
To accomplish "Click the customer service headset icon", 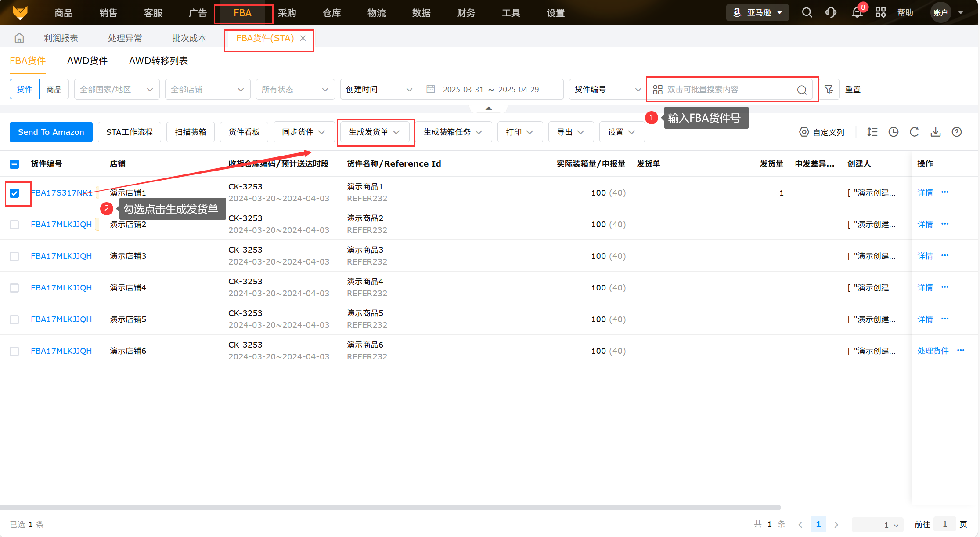I will (x=831, y=12).
